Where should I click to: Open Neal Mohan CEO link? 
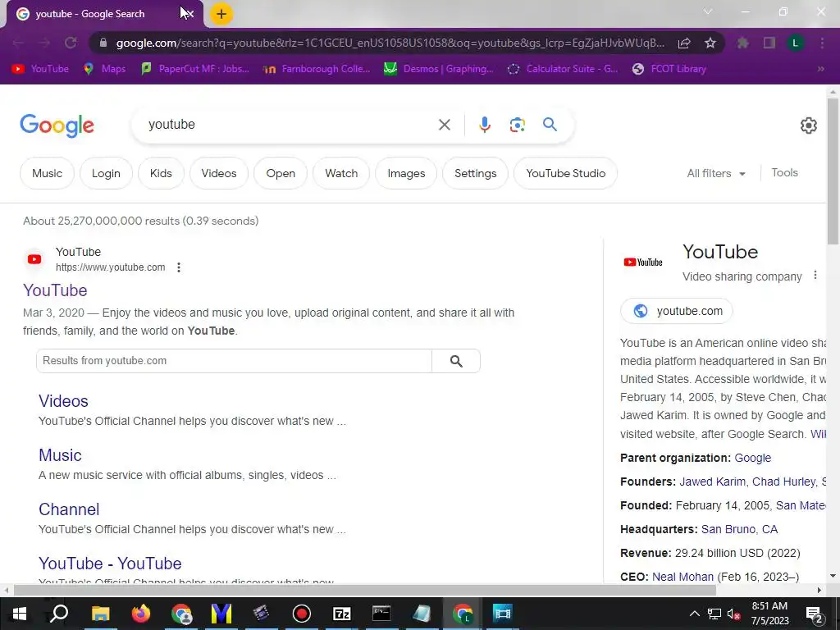pyautogui.click(x=682, y=577)
